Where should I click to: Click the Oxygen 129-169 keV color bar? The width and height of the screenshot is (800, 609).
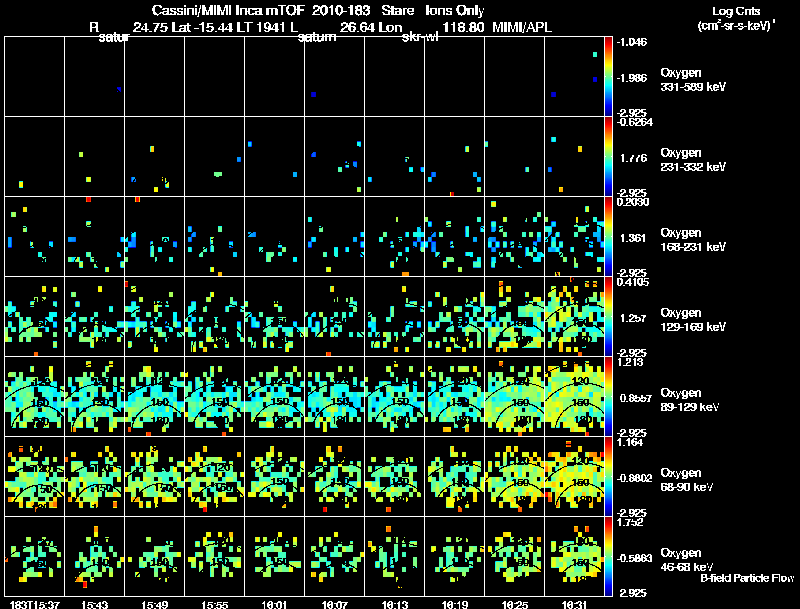(609, 316)
